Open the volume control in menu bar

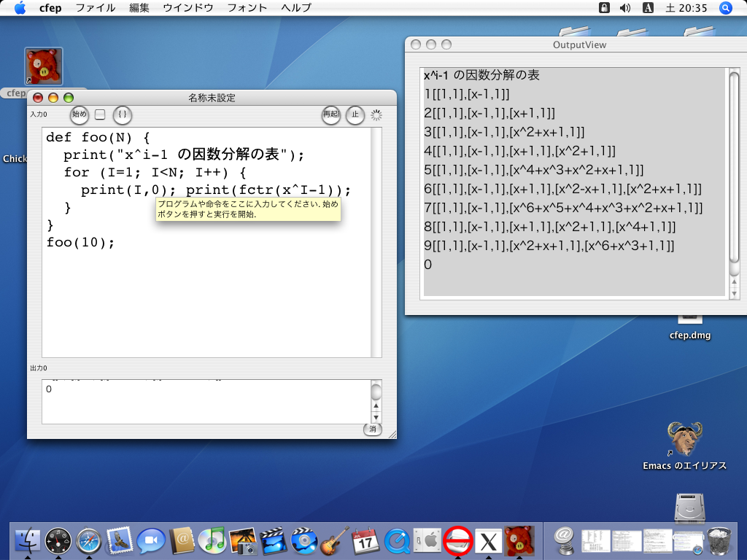[625, 8]
